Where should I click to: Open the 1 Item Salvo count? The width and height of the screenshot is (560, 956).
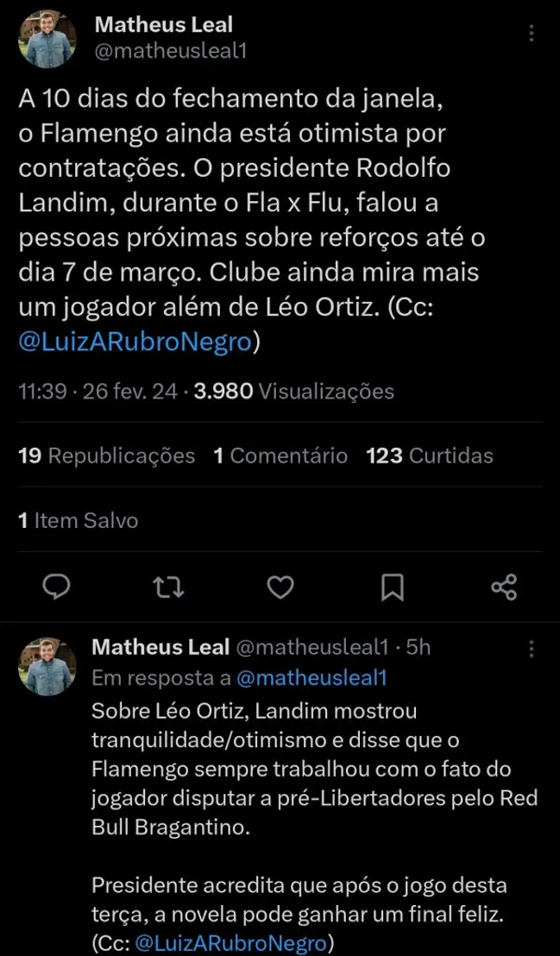(77, 520)
